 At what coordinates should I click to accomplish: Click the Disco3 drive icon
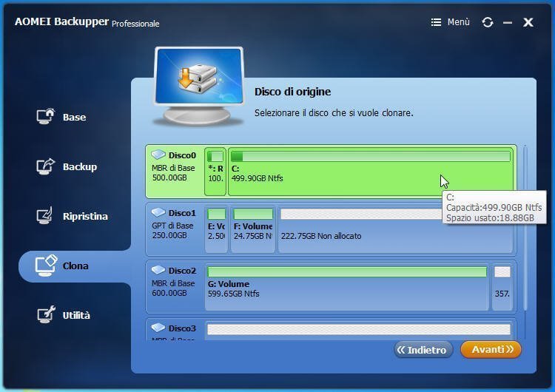pos(158,328)
